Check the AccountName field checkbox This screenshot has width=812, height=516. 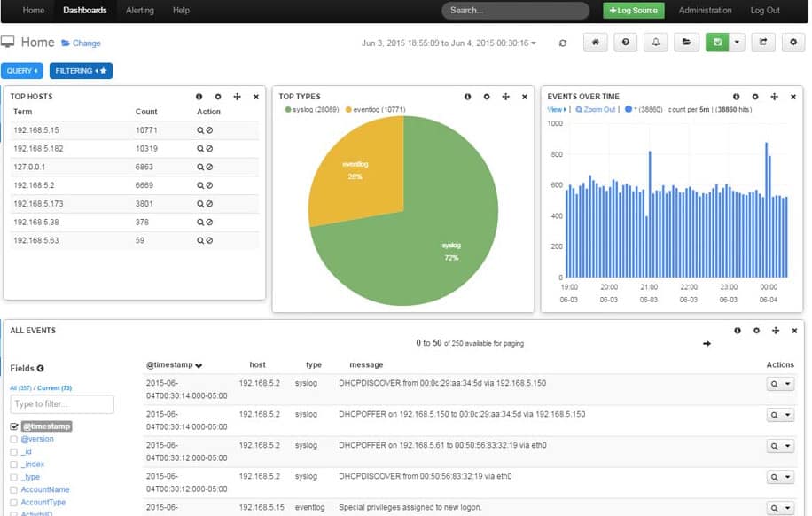[13, 489]
